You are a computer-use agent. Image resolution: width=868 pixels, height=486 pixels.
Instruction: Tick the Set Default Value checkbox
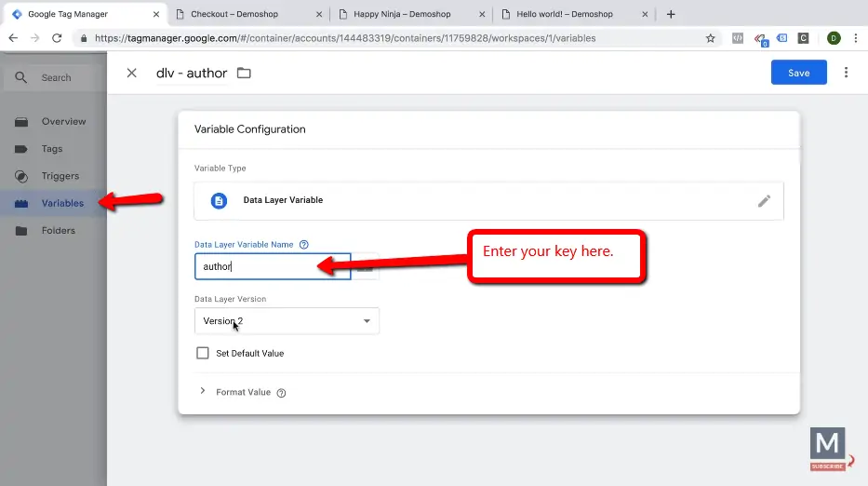click(x=203, y=353)
